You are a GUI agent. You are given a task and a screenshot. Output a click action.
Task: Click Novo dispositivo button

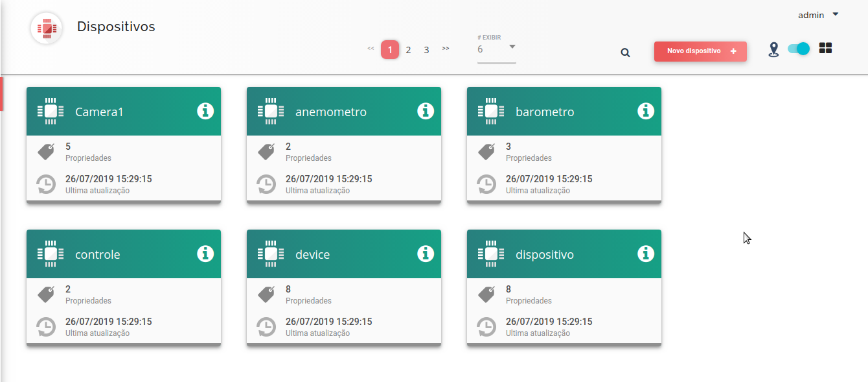tap(700, 51)
